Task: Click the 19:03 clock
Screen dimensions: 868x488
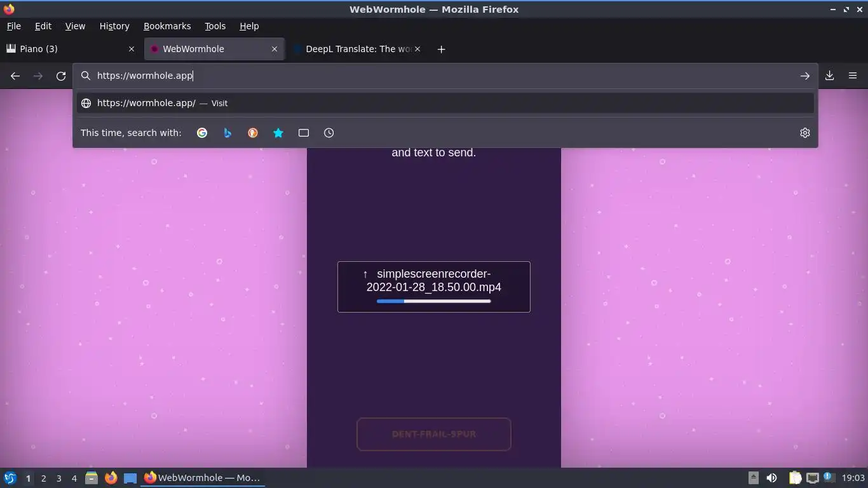Action: pos(853,478)
